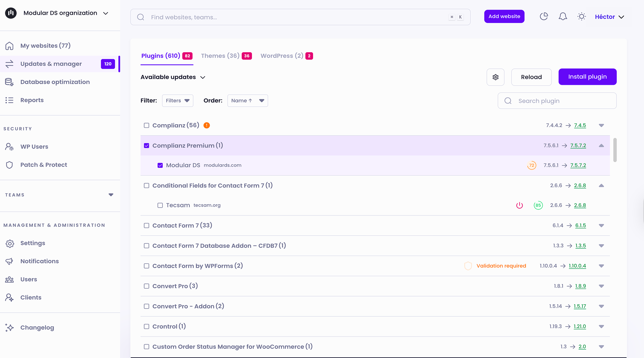The width and height of the screenshot is (644, 358).
Task: Switch to the WordPress (2) tab
Action: click(287, 56)
